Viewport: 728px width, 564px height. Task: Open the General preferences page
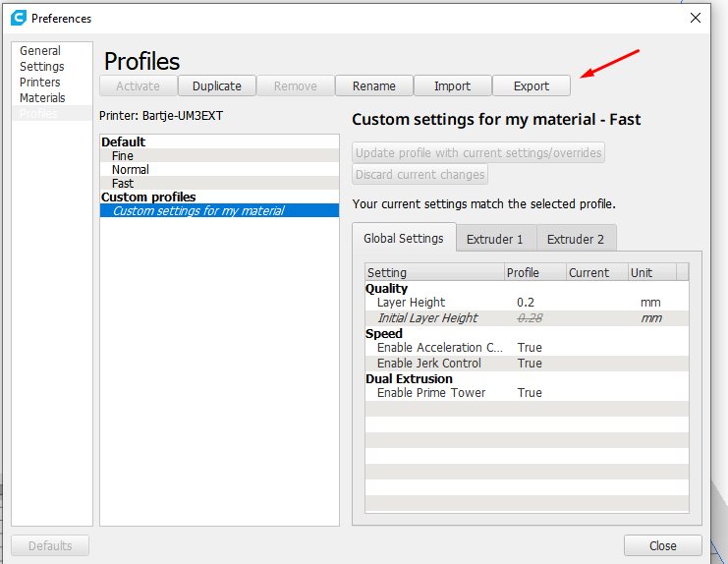40,51
